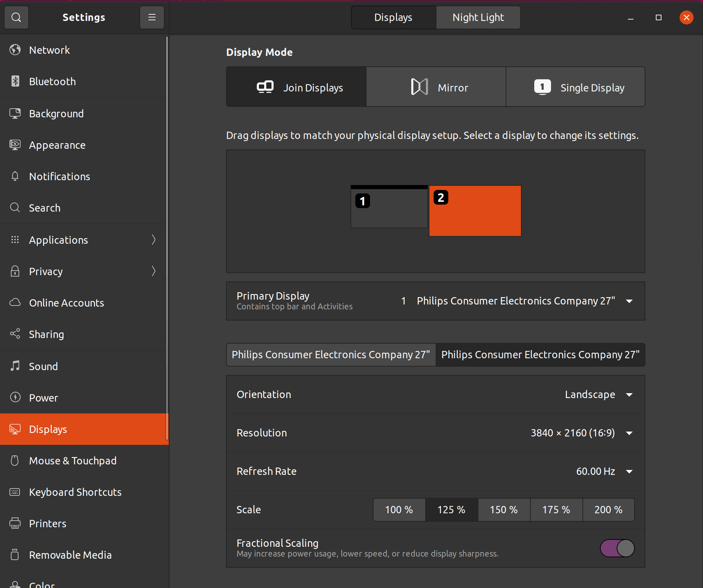
Task: Open the hamburger menu in Settings header
Action: pyautogui.click(x=152, y=17)
